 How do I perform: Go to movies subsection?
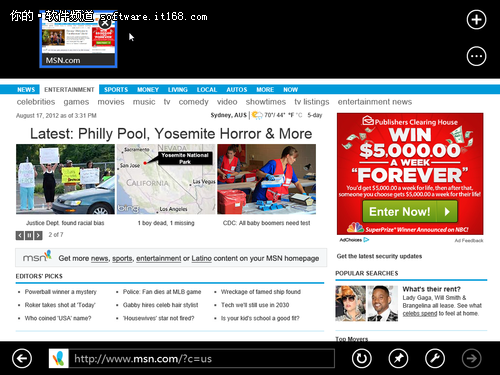point(111,102)
